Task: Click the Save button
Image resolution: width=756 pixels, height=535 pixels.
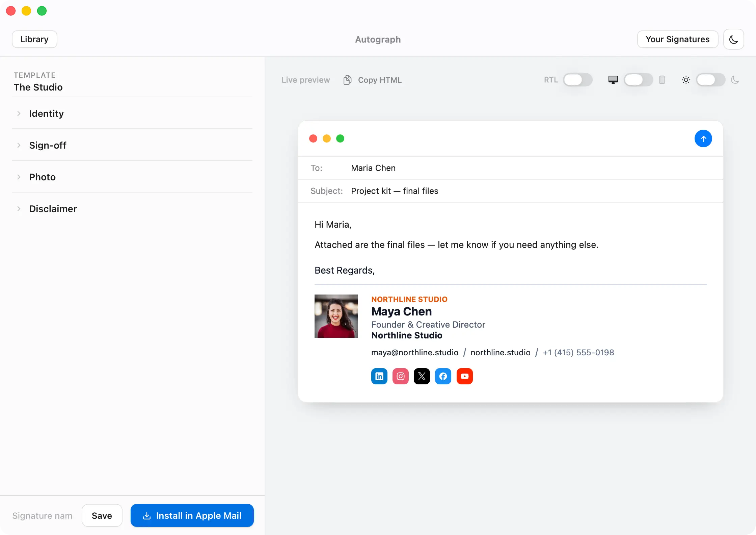Action: 102,515
